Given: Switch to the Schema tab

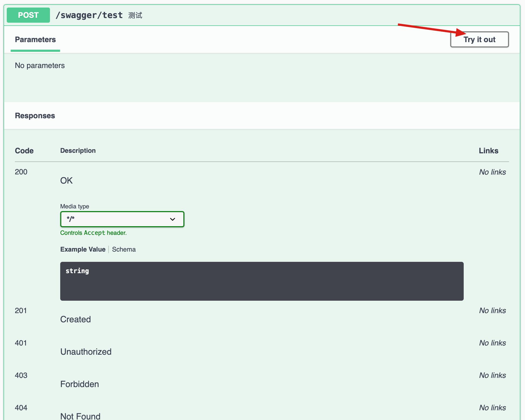Looking at the screenshot, I should point(124,249).
